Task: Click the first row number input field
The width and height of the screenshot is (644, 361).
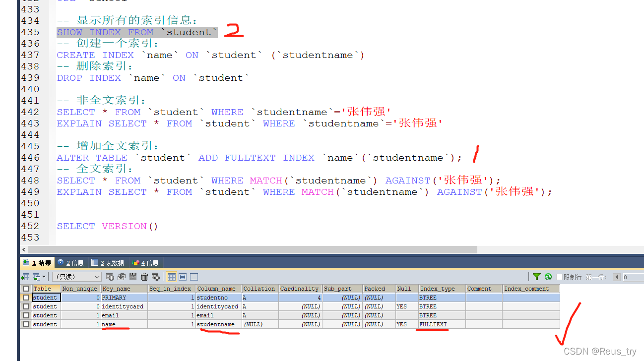Action: point(633,277)
